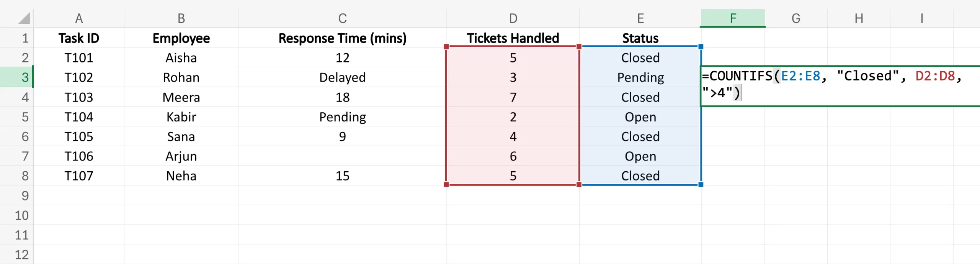Select the empty response time cell for Arjun
980x264 pixels.
coord(342,156)
